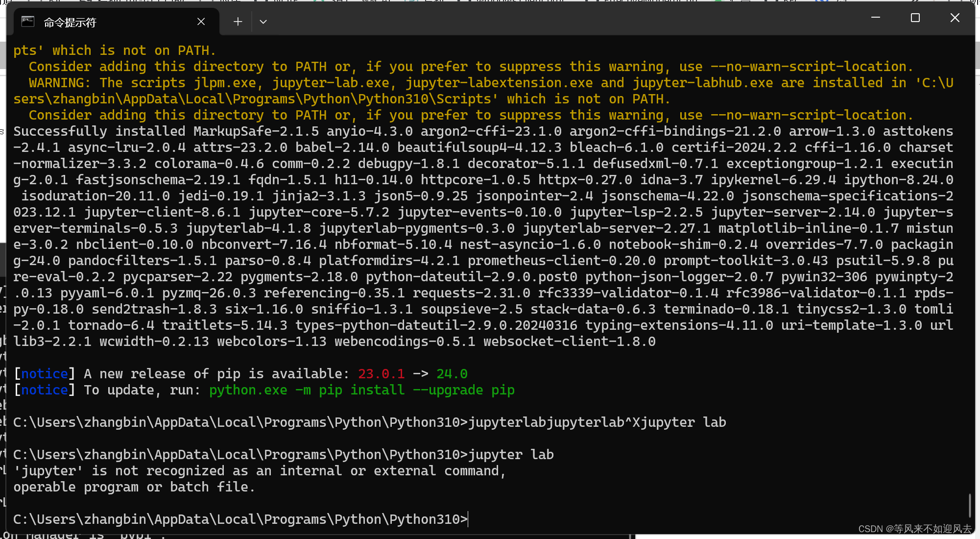980x539 pixels.
Task: Expand the new tab profile dropdown chevron
Action: tap(263, 22)
